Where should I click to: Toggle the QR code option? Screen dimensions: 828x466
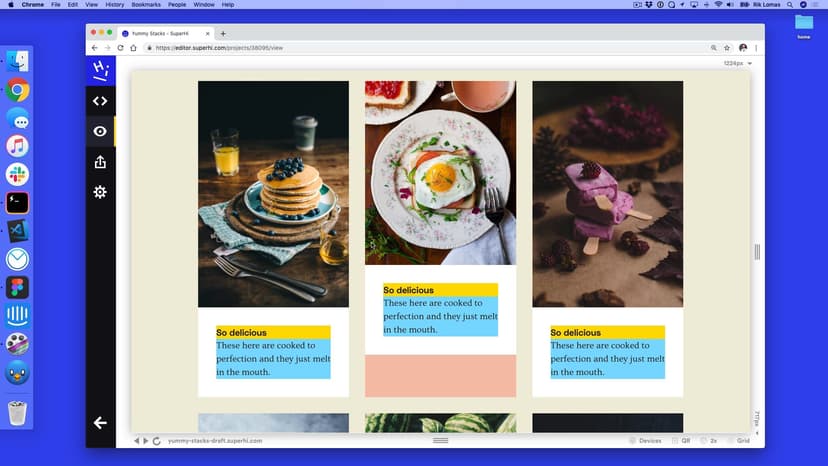click(x=682, y=441)
